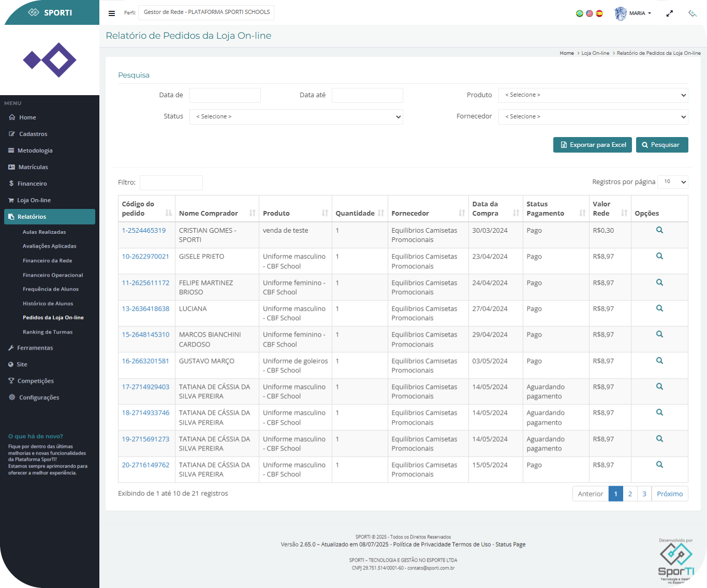
Task: View details of order 1-2524465319 magnifier
Action: [659, 230]
